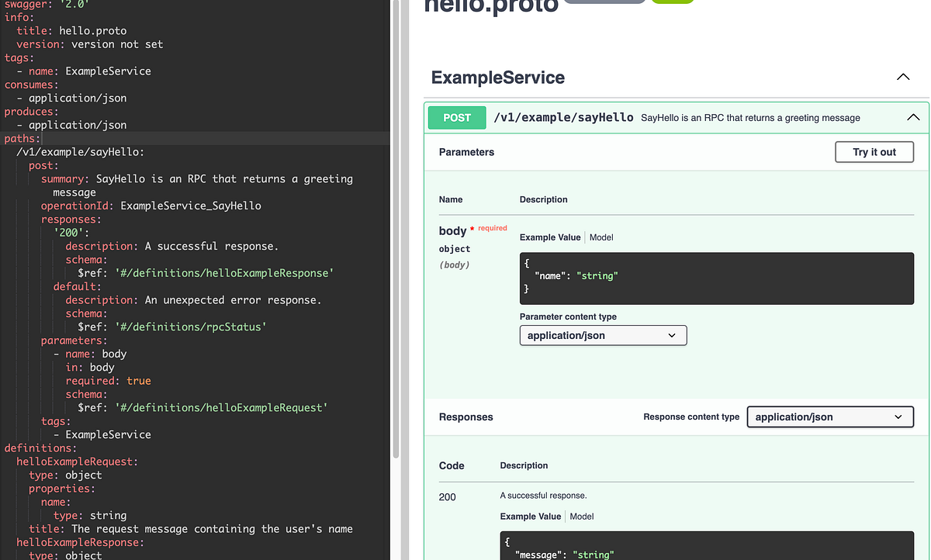Image resolution: width=931 pixels, height=560 pixels.
Task: Open the Parameter content type dropdown
Action: 603,335
